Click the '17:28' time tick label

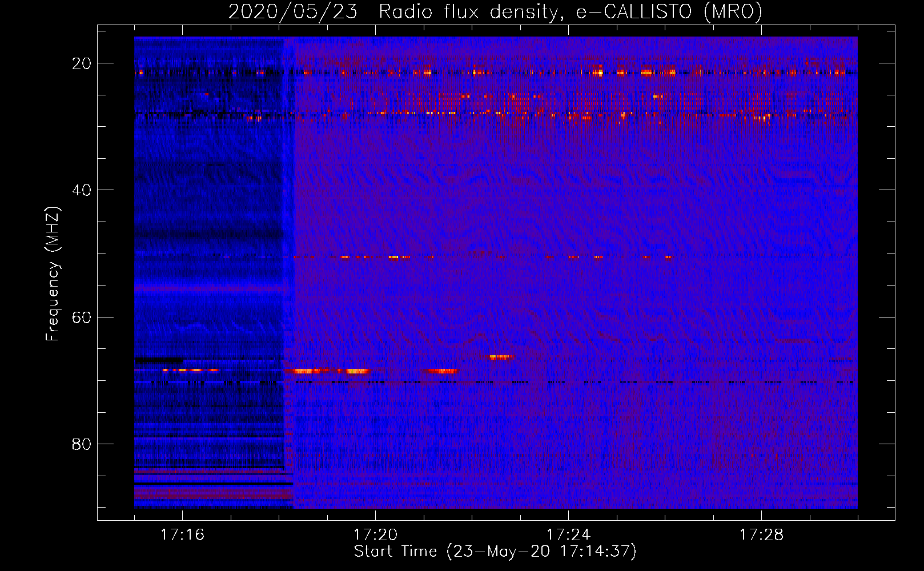[761, 534]
